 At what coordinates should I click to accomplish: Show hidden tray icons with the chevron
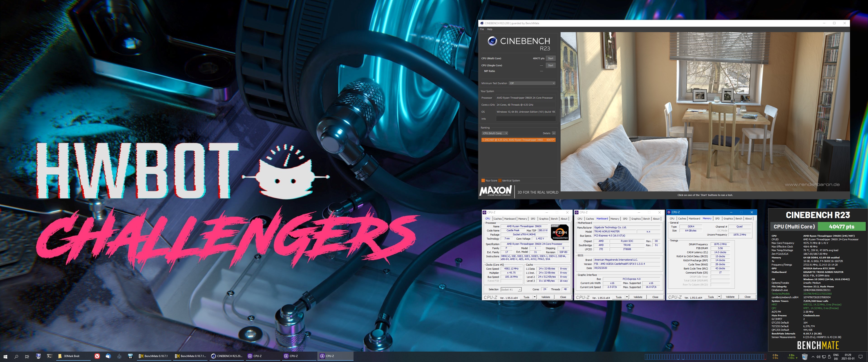point(813,357)
